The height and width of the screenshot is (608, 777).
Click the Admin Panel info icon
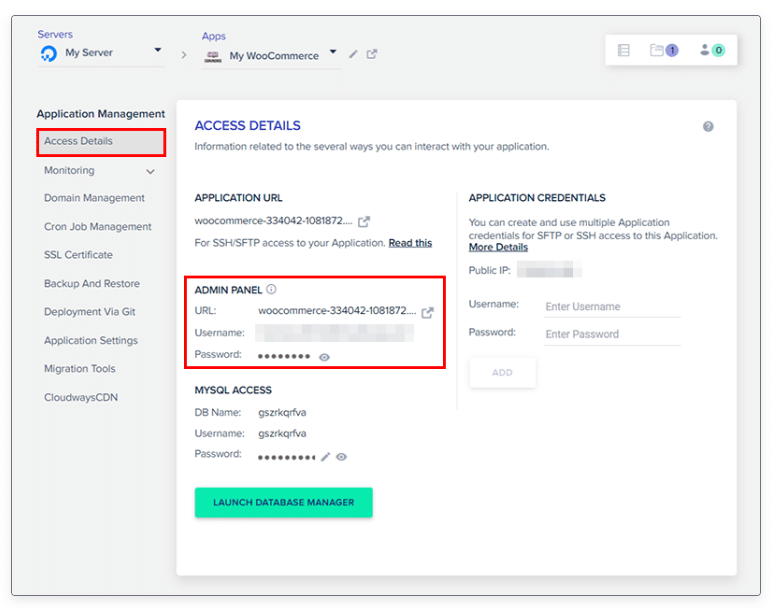(271, 289)
